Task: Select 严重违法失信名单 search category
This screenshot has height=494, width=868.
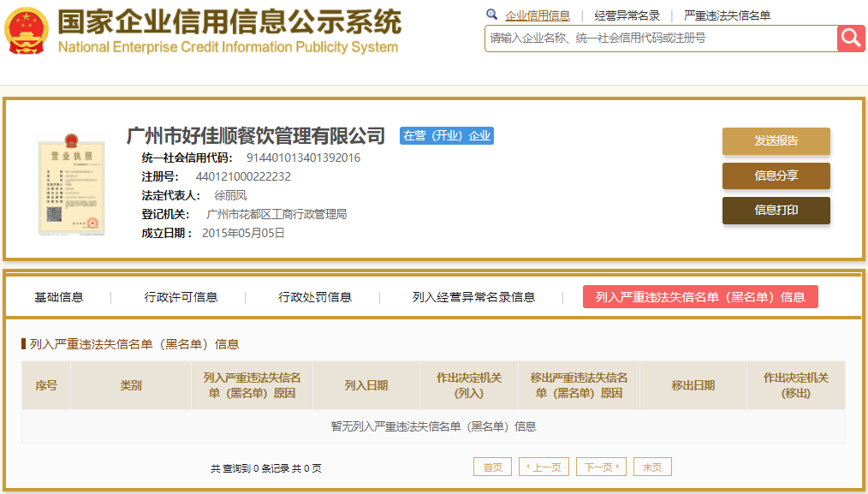Action: pyautogui.click(x=727, y=15)
